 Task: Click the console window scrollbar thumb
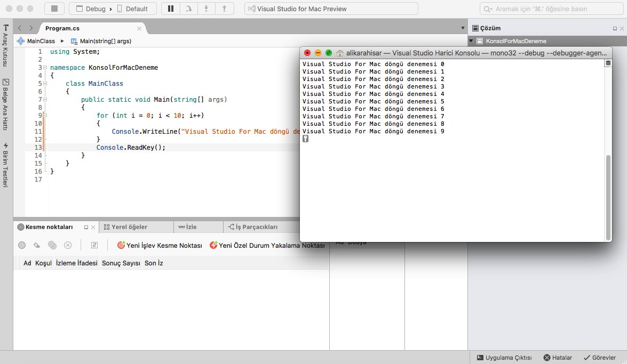(609, 197)
